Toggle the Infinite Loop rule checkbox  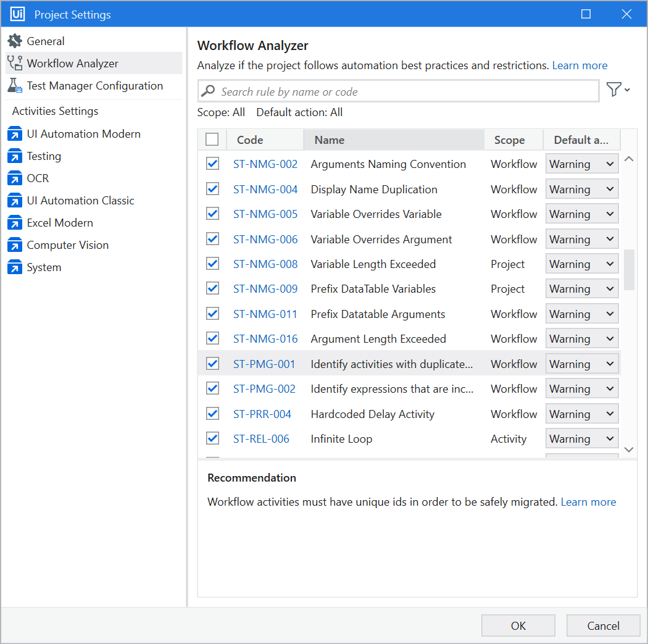pos(212,438)
